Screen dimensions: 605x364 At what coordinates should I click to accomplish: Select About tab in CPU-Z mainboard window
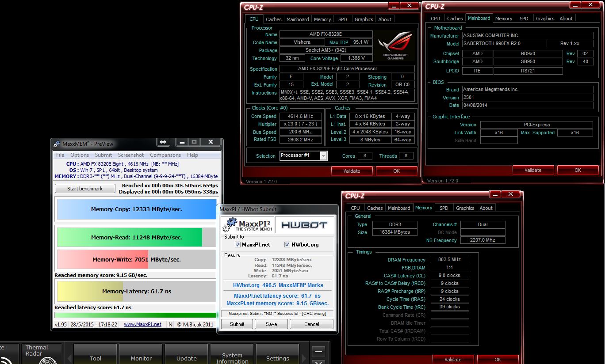566,19
